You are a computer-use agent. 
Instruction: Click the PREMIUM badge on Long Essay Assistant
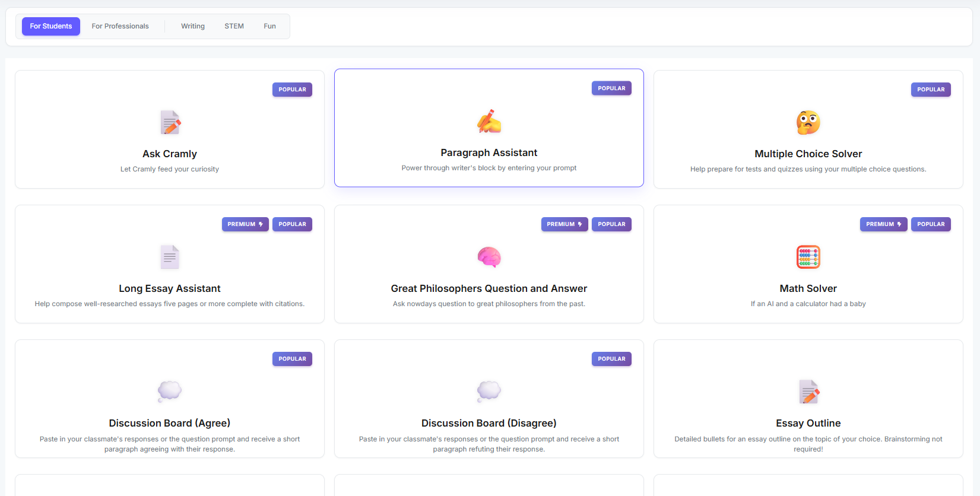point(245,224)
